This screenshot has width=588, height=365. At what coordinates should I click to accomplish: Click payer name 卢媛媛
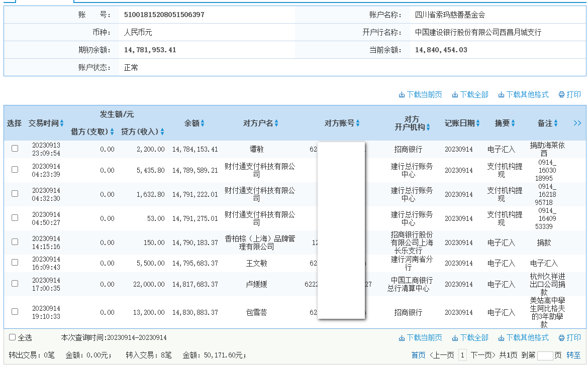point(256,285)
